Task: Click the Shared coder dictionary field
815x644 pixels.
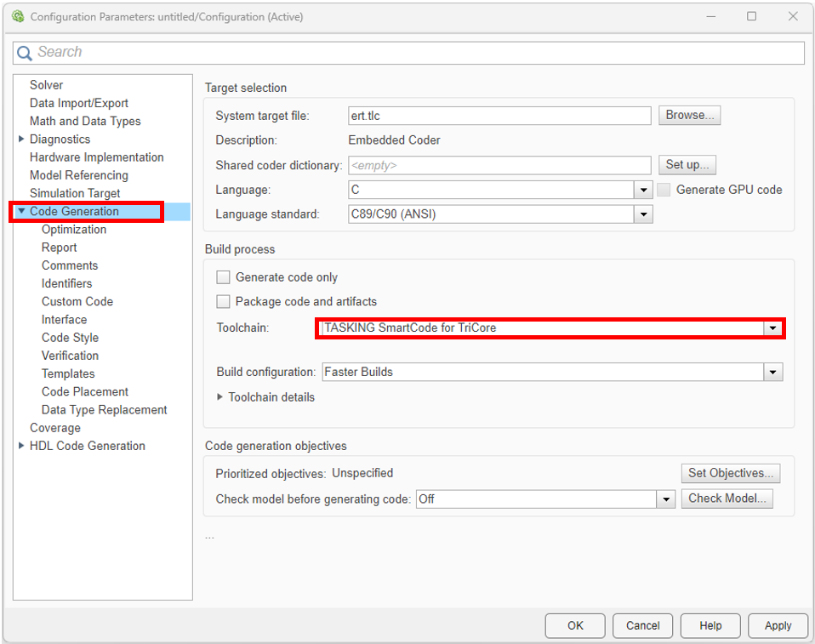Action: pyautogui.click(x=499, y=165)
